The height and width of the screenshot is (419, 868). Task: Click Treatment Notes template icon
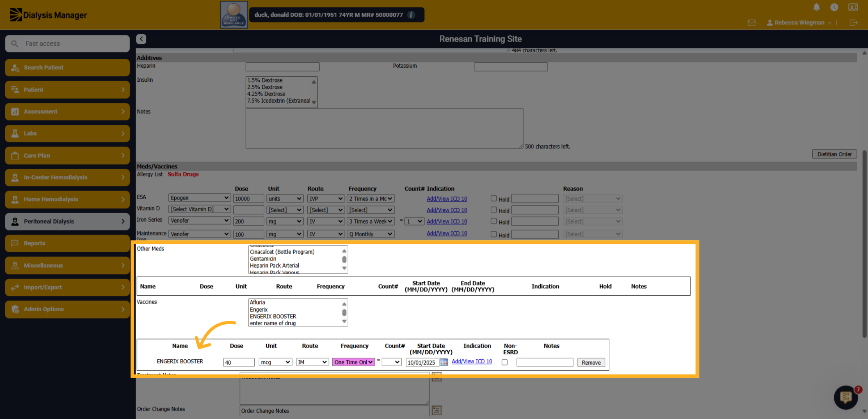437,377
